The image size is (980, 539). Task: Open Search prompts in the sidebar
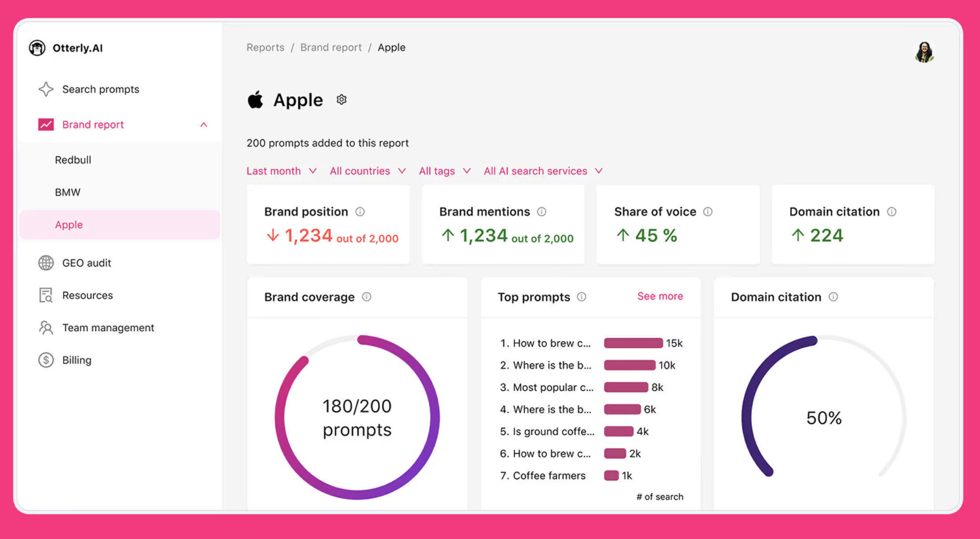pyautogui.click(x=100, y=89)
